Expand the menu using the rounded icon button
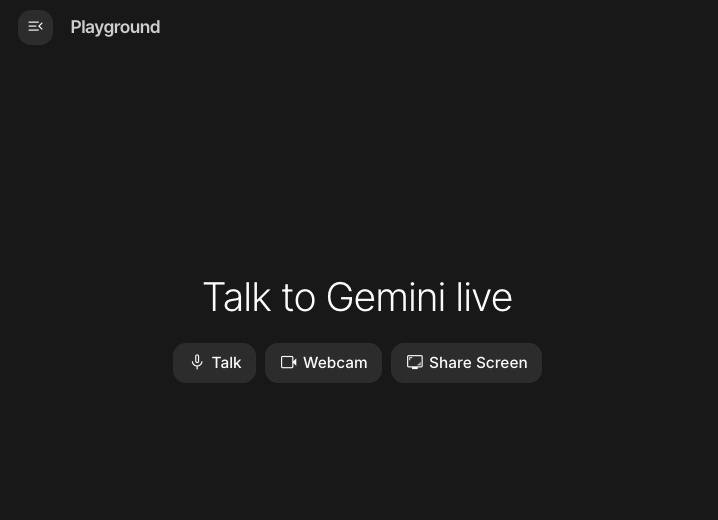The width and height of the screenshot is (718, 520). 35,27
